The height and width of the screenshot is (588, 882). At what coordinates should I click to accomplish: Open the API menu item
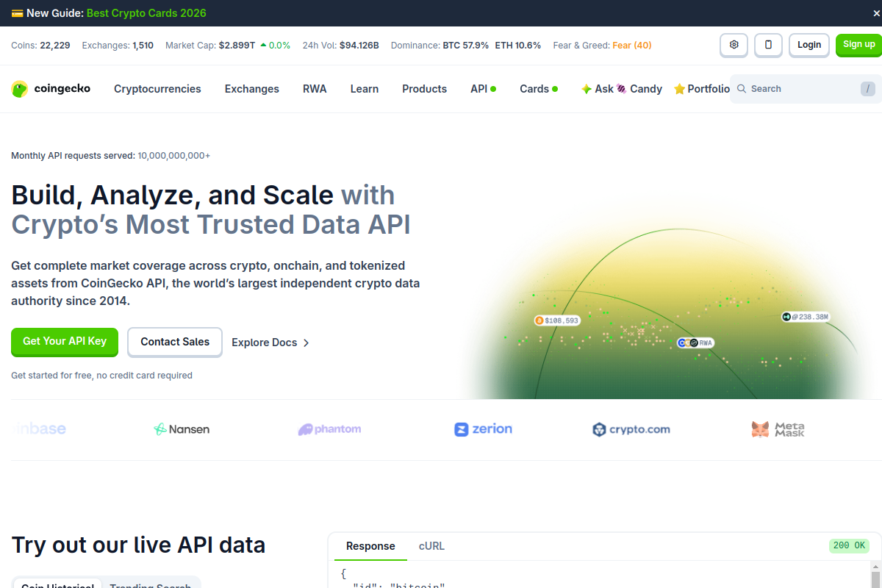pos(483,89)
